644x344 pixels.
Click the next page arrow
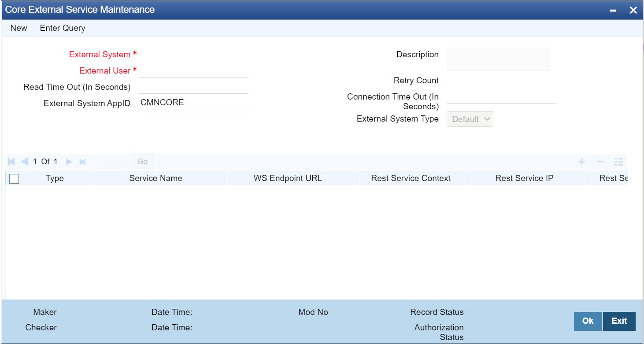[69, 162]
